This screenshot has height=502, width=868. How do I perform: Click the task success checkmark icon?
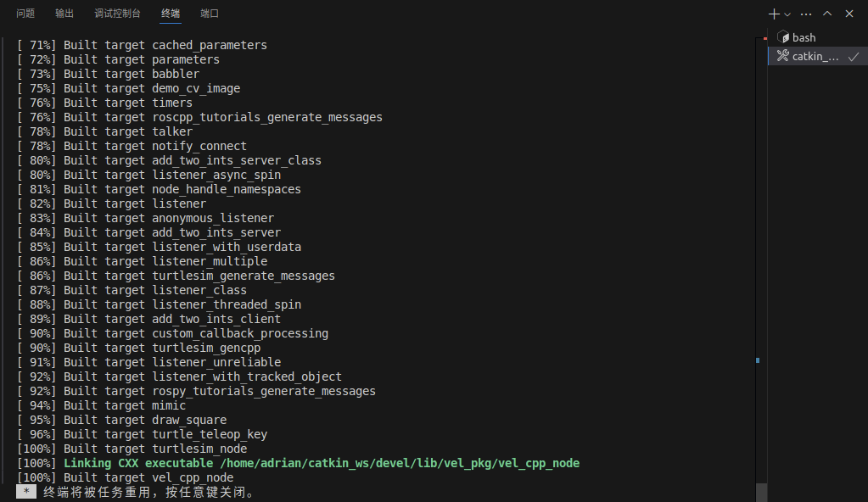(x=854, y=57)
